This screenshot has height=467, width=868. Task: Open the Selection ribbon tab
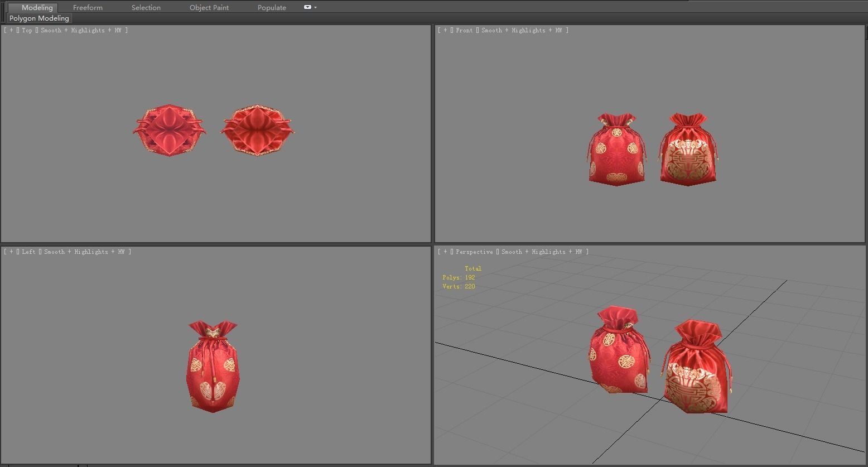tap(146, 7)
